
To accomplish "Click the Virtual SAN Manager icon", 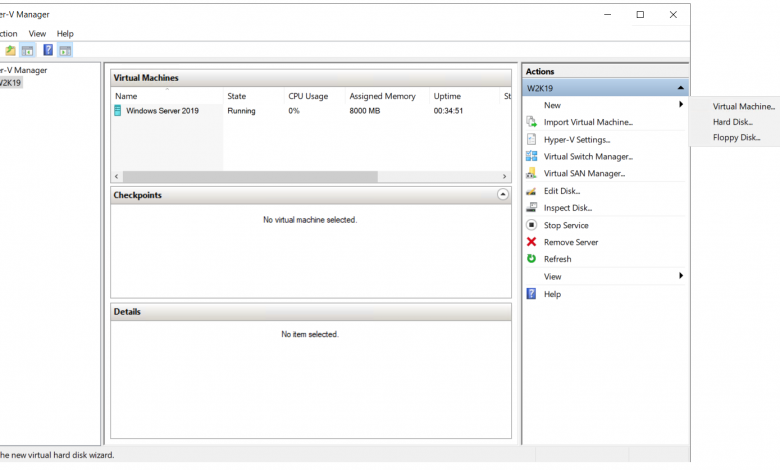I will coord(532,174).
